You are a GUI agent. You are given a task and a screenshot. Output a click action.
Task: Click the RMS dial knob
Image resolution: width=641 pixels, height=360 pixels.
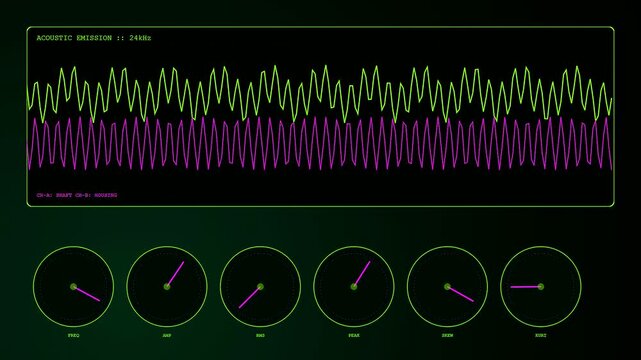260,286
